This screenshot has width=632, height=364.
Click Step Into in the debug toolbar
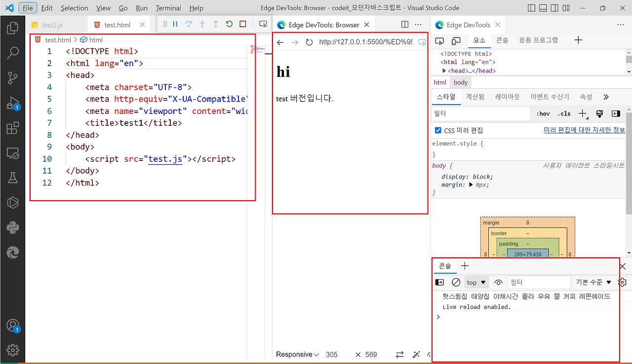tap(202, 24)
